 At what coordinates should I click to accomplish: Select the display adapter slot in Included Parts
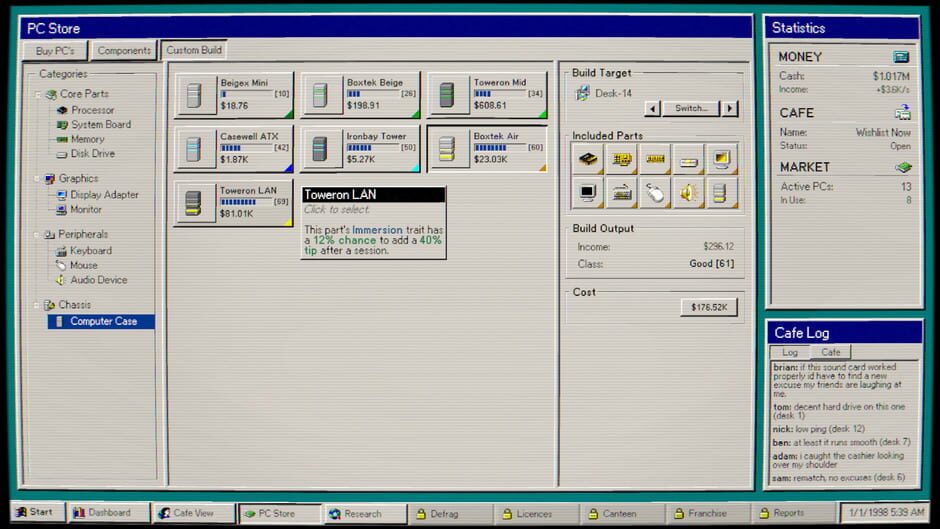(x=722, y=159)
